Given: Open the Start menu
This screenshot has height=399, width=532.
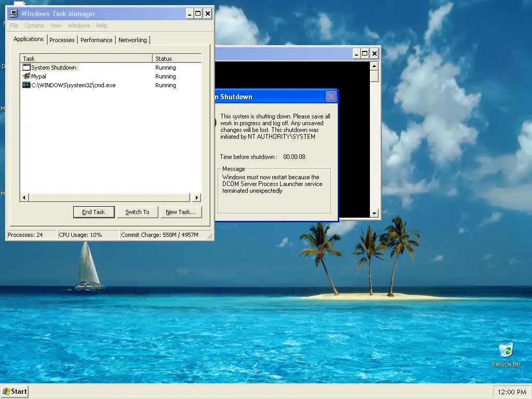Looking at the screenshot, I should click(15, 392).
